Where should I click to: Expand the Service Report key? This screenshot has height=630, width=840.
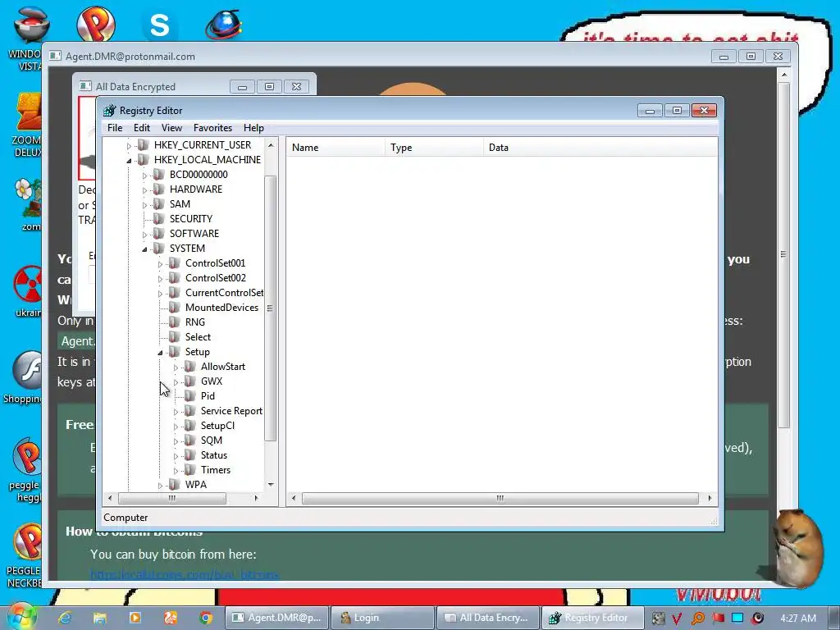pyautogui.click(x=176, y=412)
